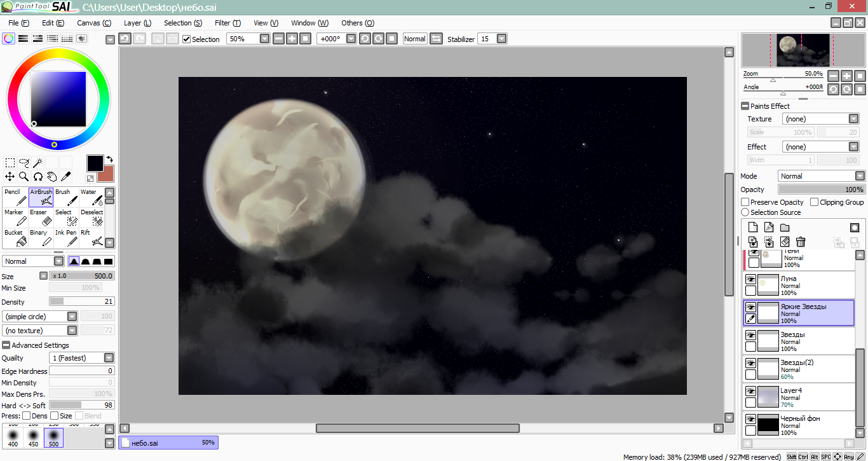Pick the rectangular selection tool
868x461 pixels.
pos(10,163)
